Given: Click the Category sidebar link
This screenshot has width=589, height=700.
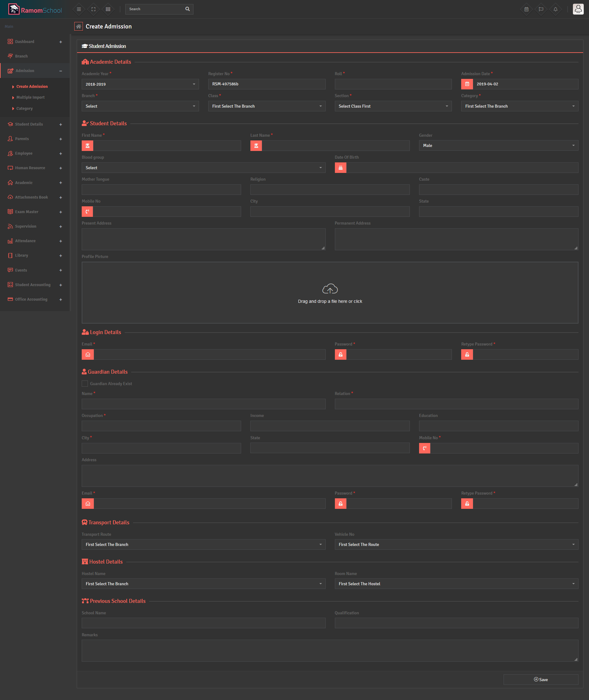Looking at the screenshot, I should point(24,109).
